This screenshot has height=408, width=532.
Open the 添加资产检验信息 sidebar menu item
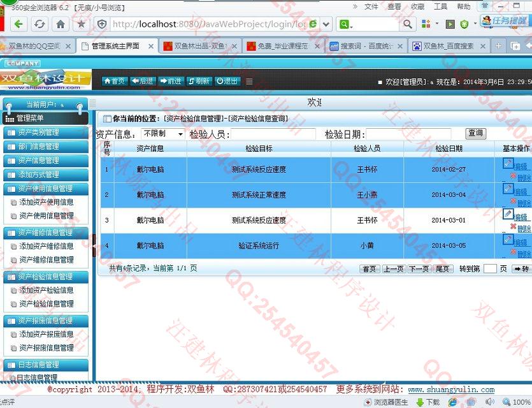click(46, 290)
